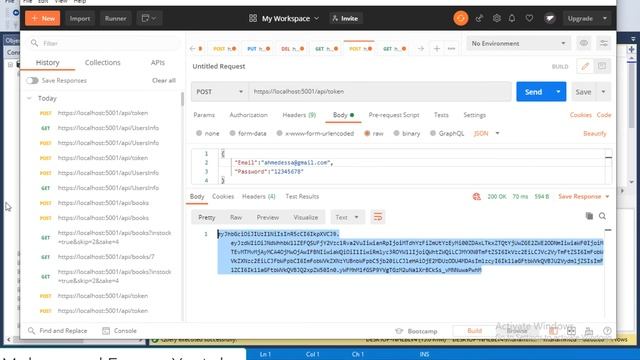Screen dimensions: 640x360
Task: Open the Tests tab
Action: click(x=441, y=115)
